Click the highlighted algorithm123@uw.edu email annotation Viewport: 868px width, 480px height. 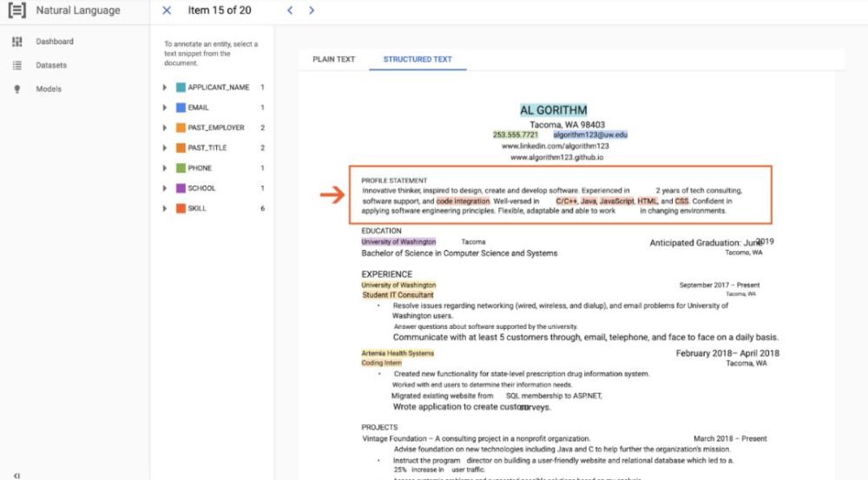point(590,135)
